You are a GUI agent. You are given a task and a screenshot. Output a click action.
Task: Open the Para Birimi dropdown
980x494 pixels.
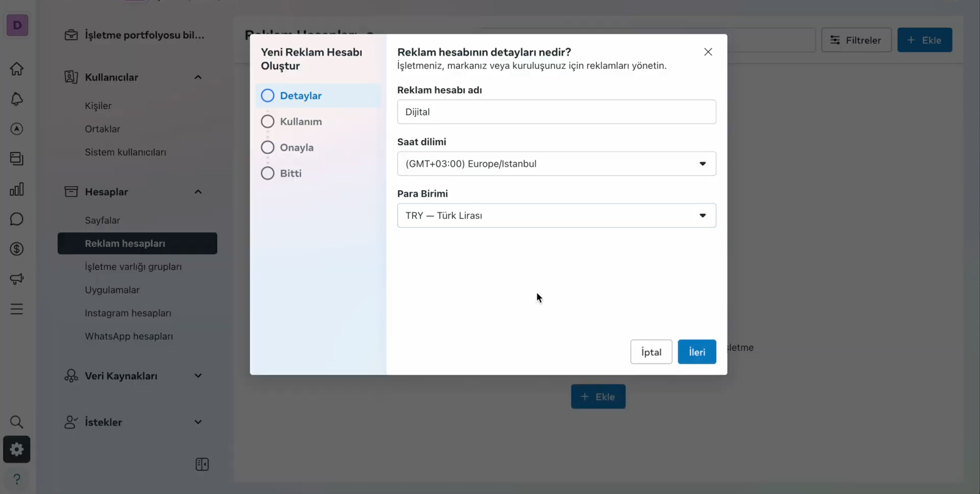point(557,215)
